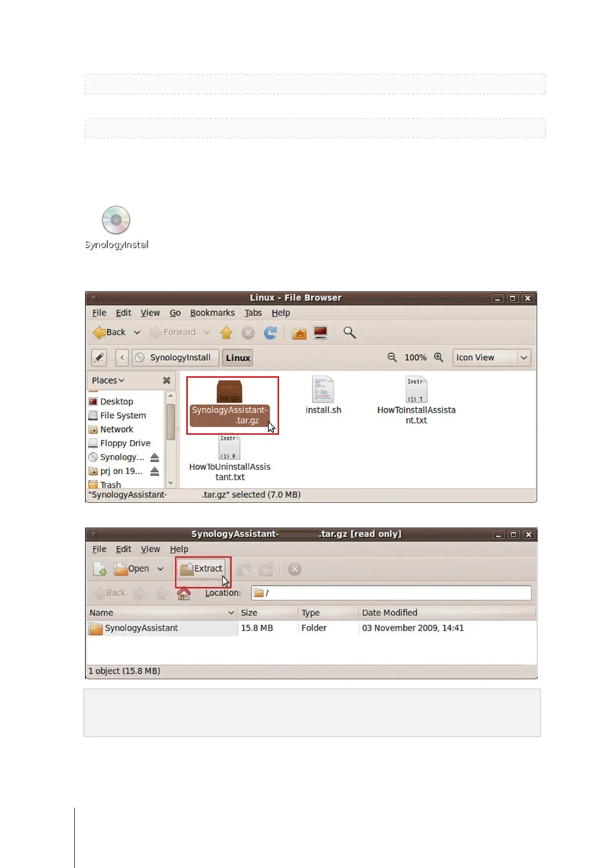
Task: Click the Open archive button
Action: click(x=131, y=569)
